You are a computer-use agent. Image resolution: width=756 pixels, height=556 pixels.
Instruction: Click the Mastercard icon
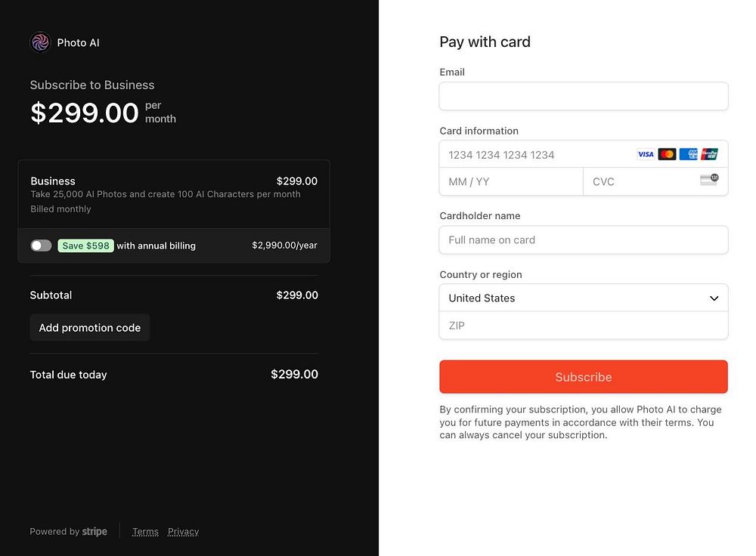[667, 154]
